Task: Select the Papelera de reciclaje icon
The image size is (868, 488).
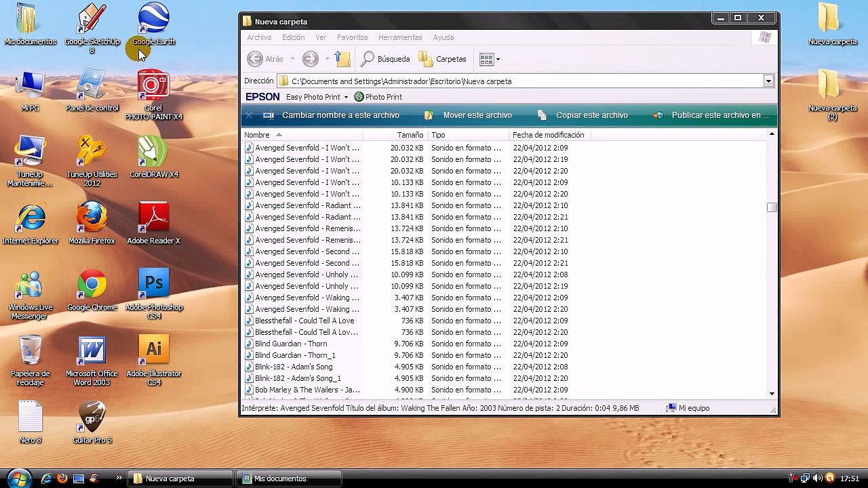Action: click(30, 361)
